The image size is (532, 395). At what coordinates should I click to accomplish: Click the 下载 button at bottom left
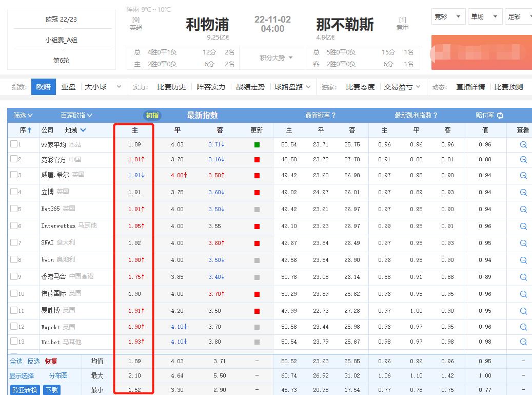coord(52,390)
